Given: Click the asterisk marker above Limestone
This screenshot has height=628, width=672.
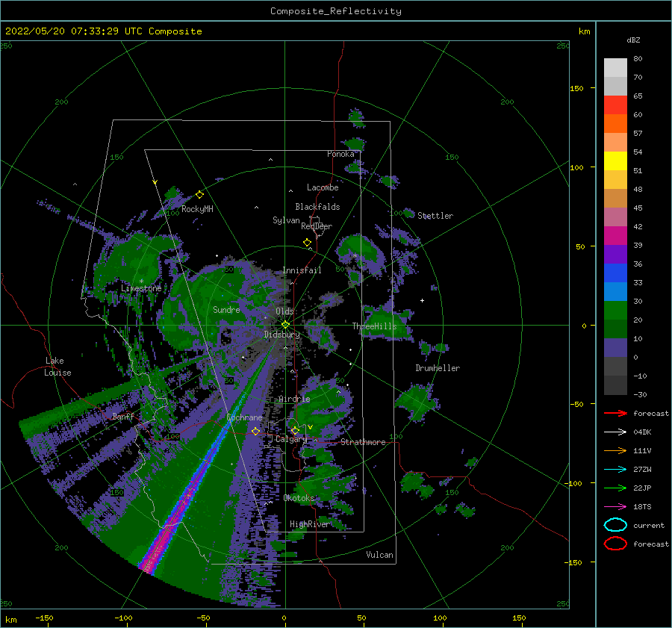Looking at the screenshot, I should coord(141,282).
